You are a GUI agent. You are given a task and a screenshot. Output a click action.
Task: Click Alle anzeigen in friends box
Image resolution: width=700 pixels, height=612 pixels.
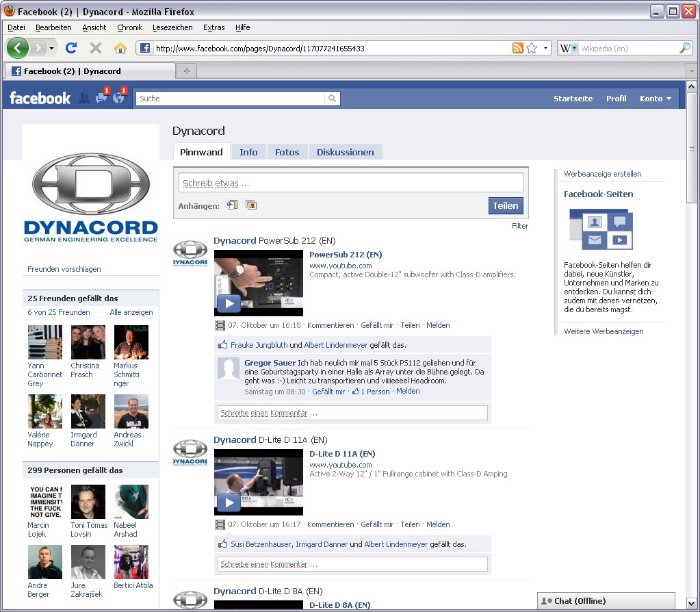131,312
